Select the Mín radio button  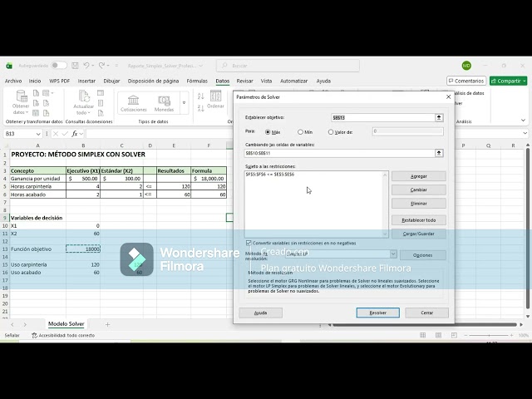coord(300,132)
